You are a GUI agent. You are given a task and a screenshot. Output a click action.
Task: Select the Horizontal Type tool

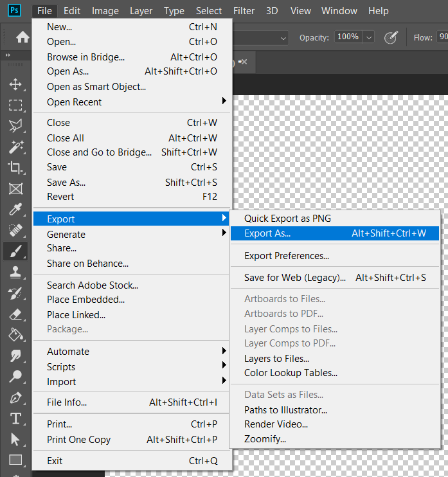pos(15,419)
